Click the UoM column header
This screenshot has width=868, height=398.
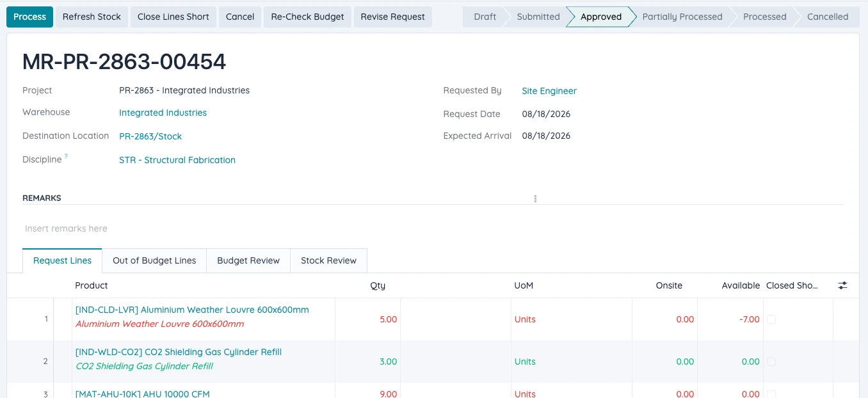click(x=524, y=285)
